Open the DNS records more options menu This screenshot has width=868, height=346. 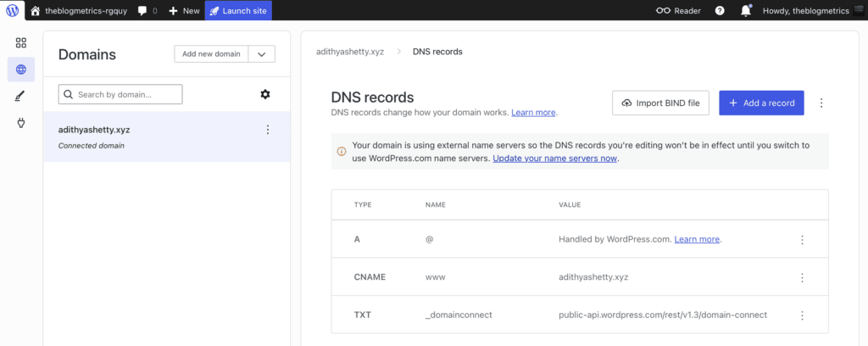pos(821,103)
